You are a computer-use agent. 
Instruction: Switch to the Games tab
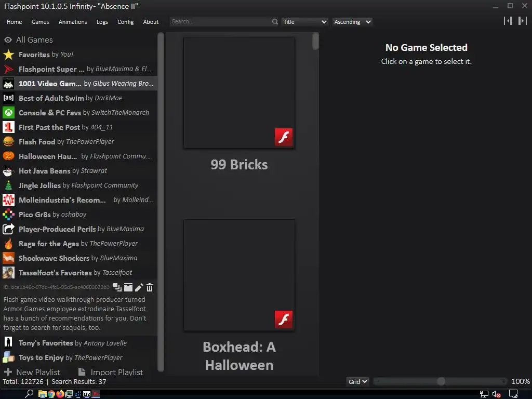click(x=40, y=22)
